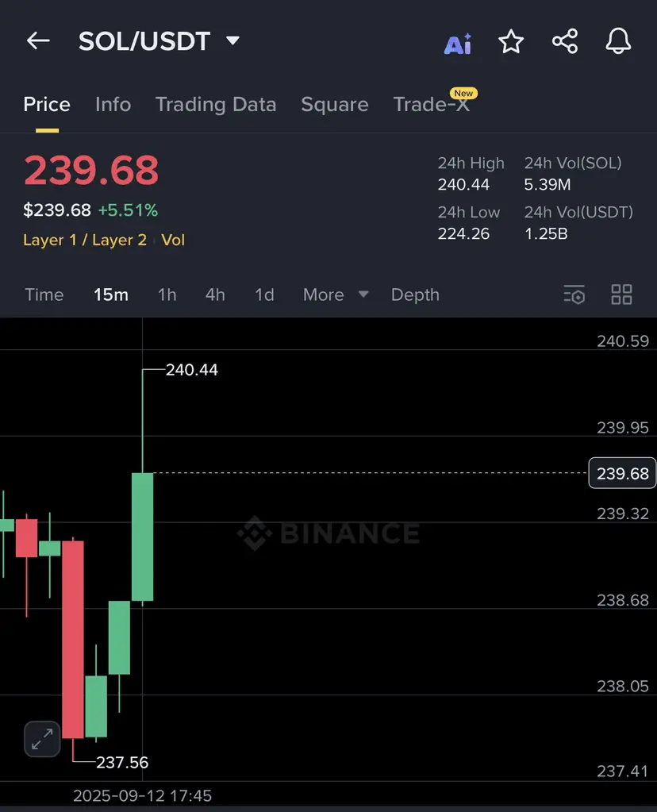Open chart indicator settings icon
This screenshot has width=657, height=812.
pos(574,294)
